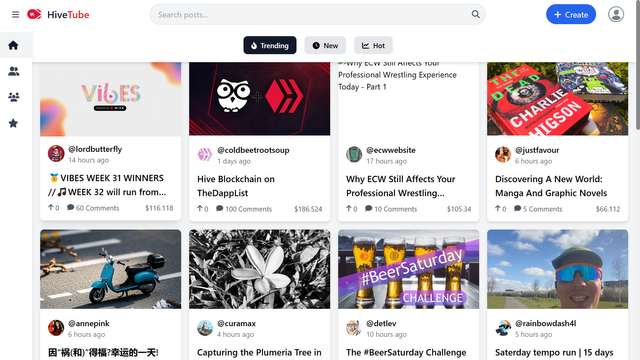Open @rainbowdash4l profile link

point(546,323)
